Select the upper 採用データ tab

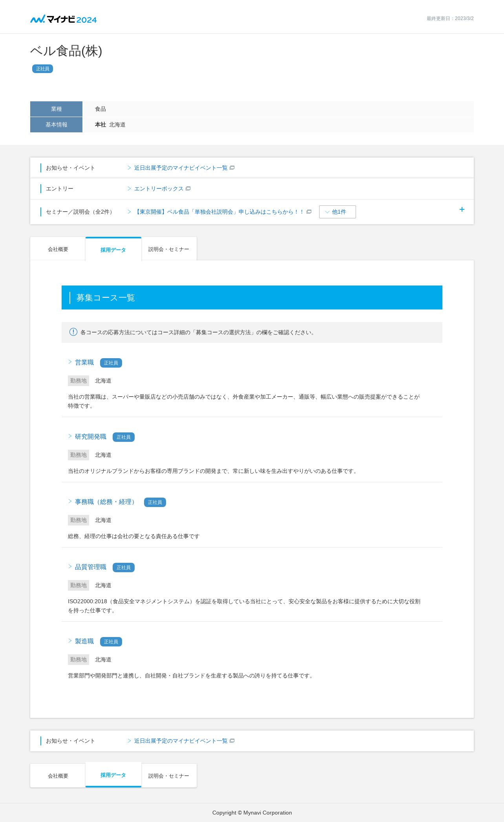[113, 249]
